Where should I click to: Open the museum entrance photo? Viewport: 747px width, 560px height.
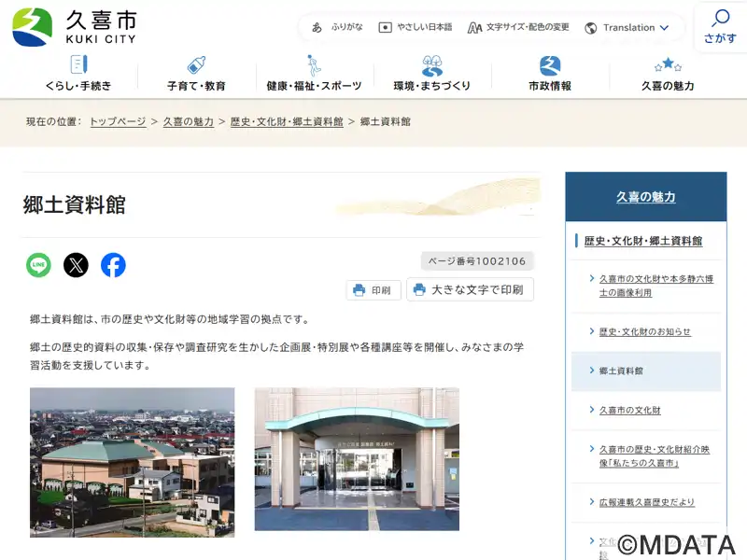click(357, 459)
